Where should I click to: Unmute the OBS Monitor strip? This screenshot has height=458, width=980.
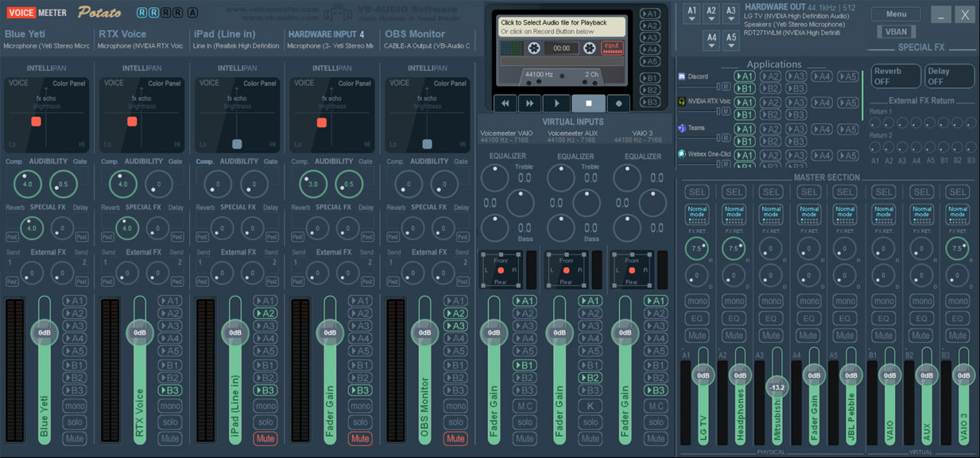pos(455,438)
